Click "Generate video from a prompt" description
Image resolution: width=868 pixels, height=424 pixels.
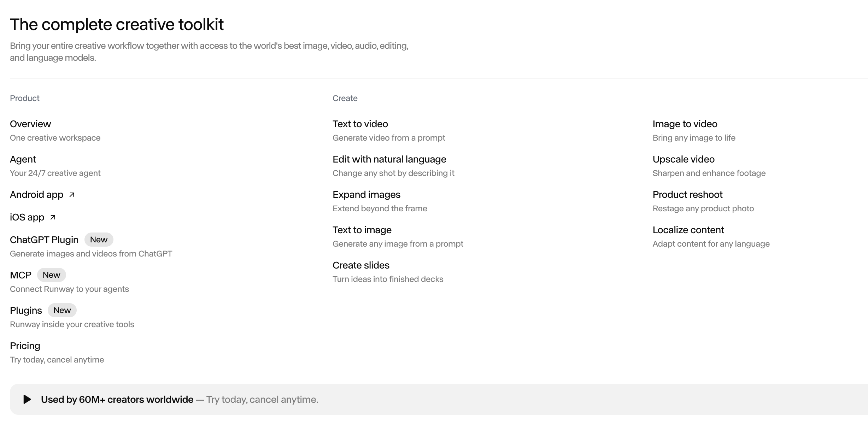tap(389, 138)
